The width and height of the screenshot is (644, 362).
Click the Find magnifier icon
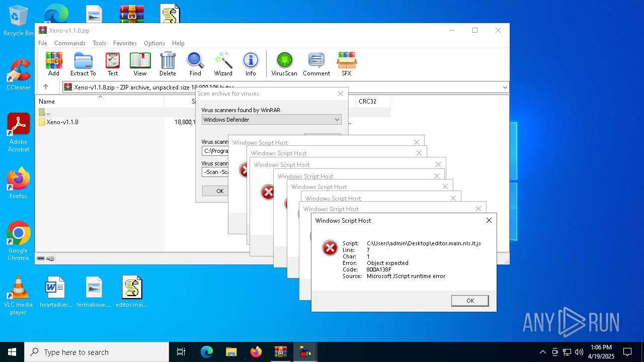coord(195,64)
